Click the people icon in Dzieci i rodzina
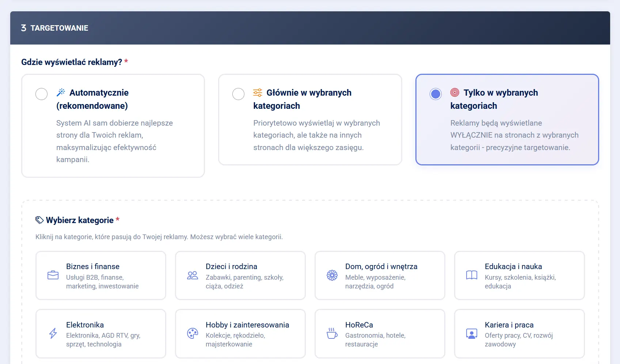 193,275
